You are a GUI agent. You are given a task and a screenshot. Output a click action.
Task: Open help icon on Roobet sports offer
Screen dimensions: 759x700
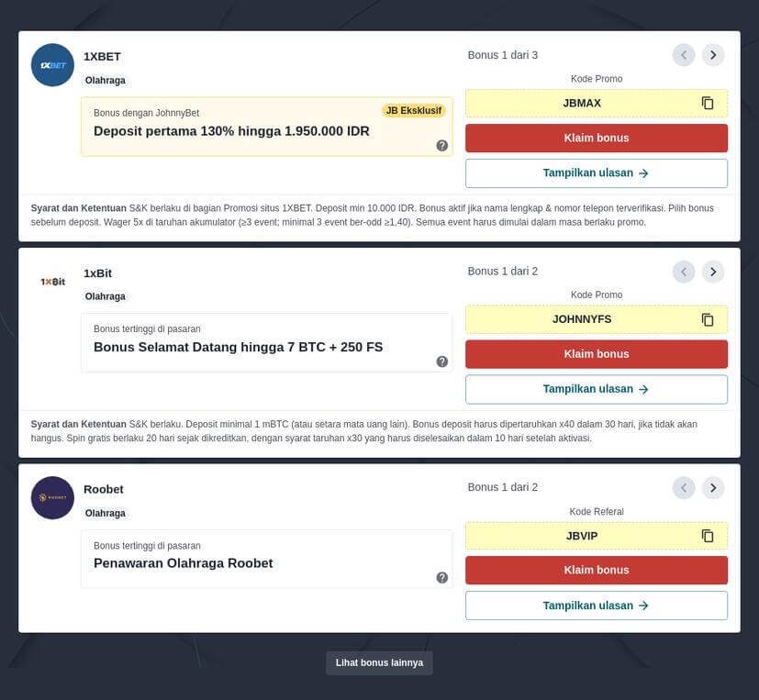point(442,577)
